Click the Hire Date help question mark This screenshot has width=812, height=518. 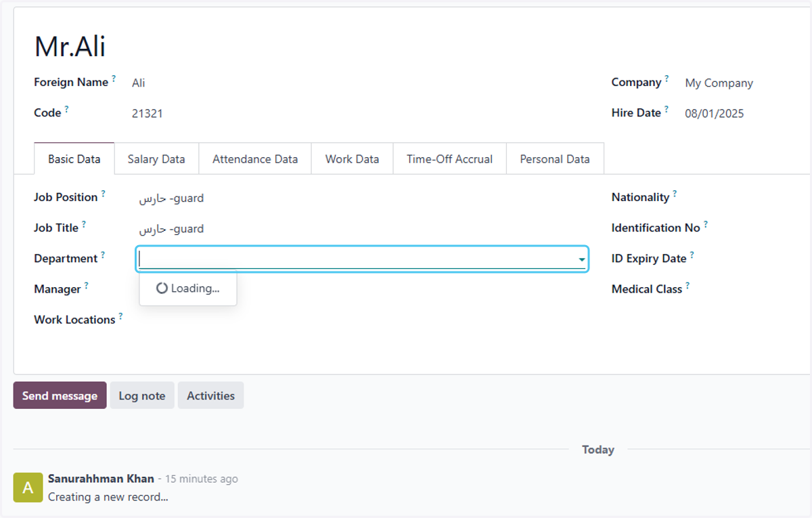(x=666, y=109)
